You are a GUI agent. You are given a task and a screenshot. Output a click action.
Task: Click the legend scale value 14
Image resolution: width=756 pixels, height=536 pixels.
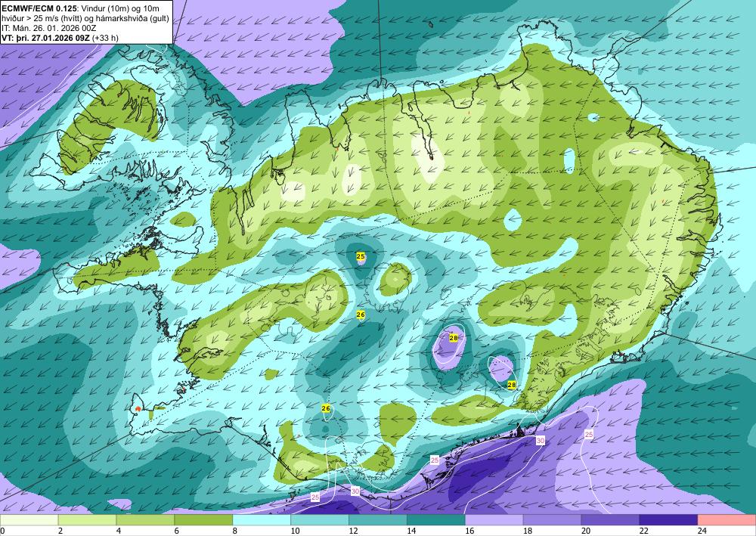[412, 531]
